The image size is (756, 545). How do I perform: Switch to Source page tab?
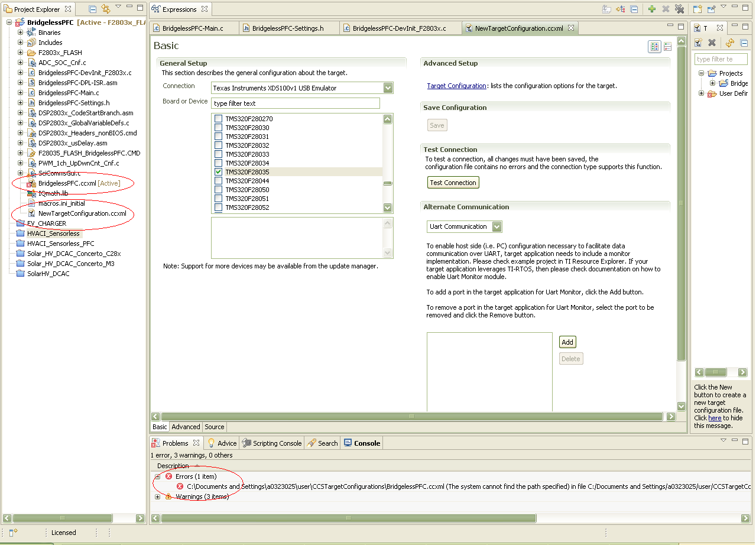[214, 427]
